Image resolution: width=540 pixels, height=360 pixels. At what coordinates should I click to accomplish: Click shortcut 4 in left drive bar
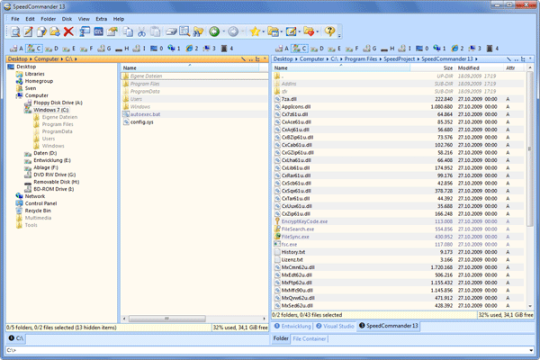tap(227, 49)
